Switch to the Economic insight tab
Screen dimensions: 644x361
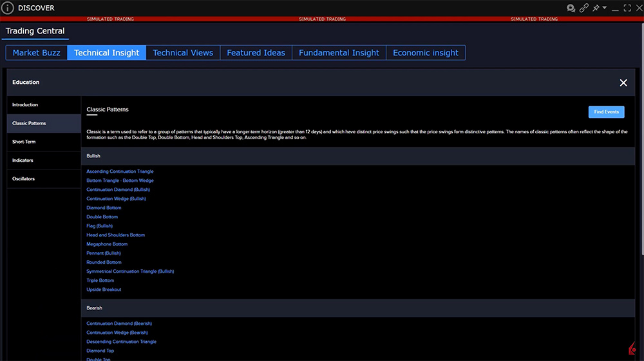tap(426, 53)
